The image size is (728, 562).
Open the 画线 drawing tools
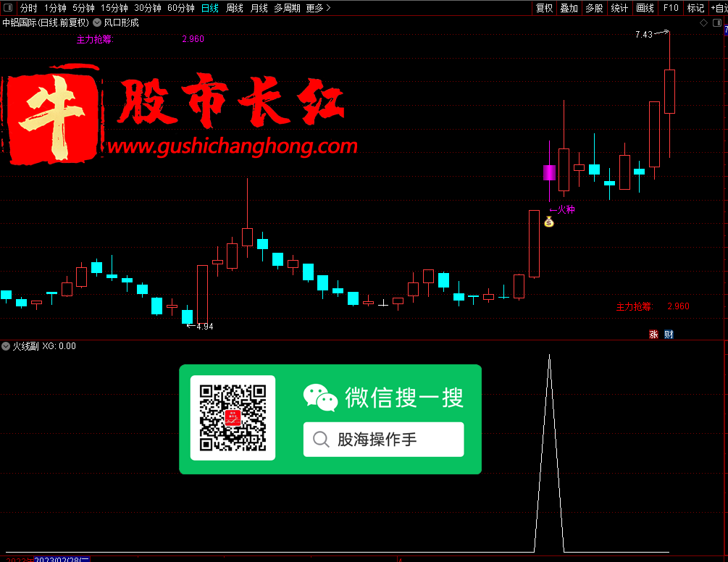coord(645,8)
